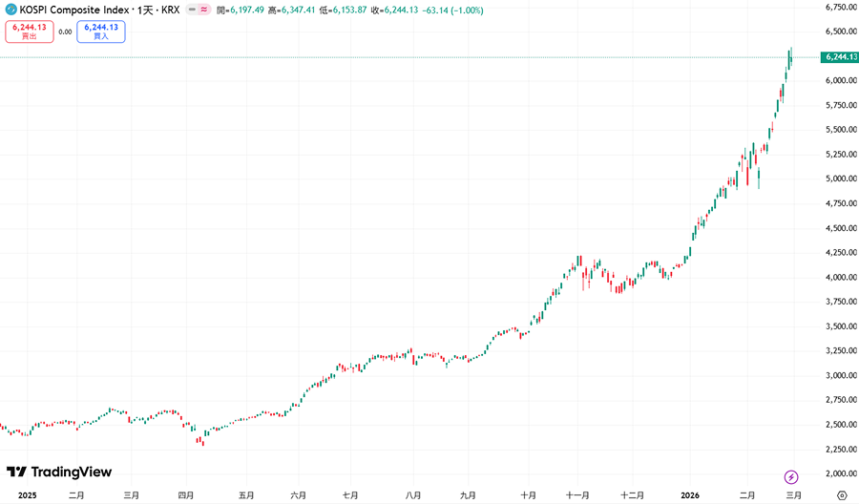This screenshot has height=504, width=859.
Task: Click the -63.14 (-1.00%) change value
Action: (453, 10)
